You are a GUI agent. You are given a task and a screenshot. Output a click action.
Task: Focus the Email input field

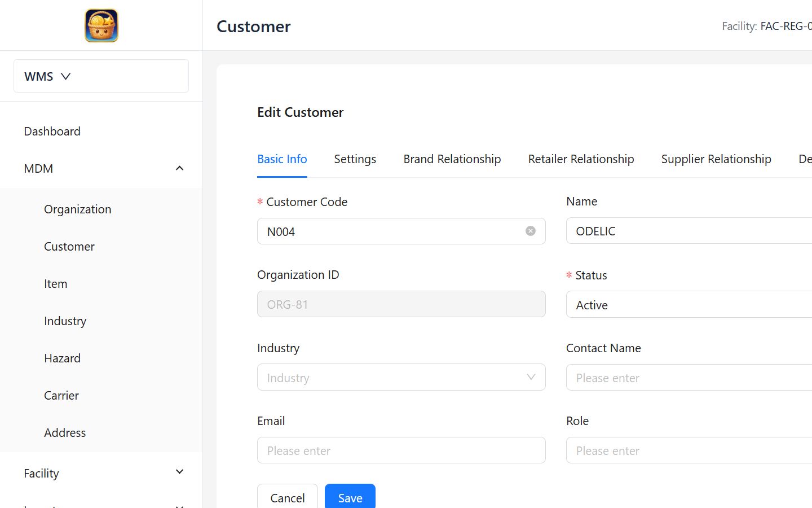pos(401,450)
